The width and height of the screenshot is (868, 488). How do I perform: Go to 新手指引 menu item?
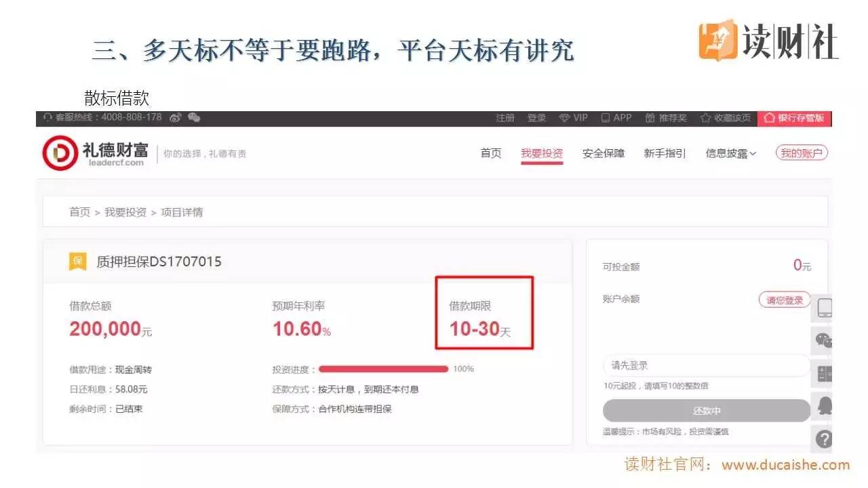[x=665, y=153]
